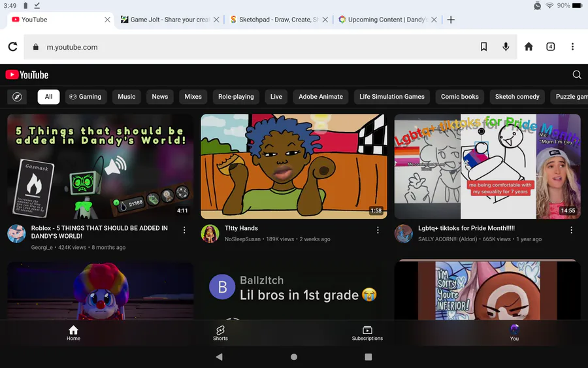This screenshot has height=368, width=588.
Task: Open the I'm Sorry You're Inferior thumbnail
Action: [x=487, y=290]
